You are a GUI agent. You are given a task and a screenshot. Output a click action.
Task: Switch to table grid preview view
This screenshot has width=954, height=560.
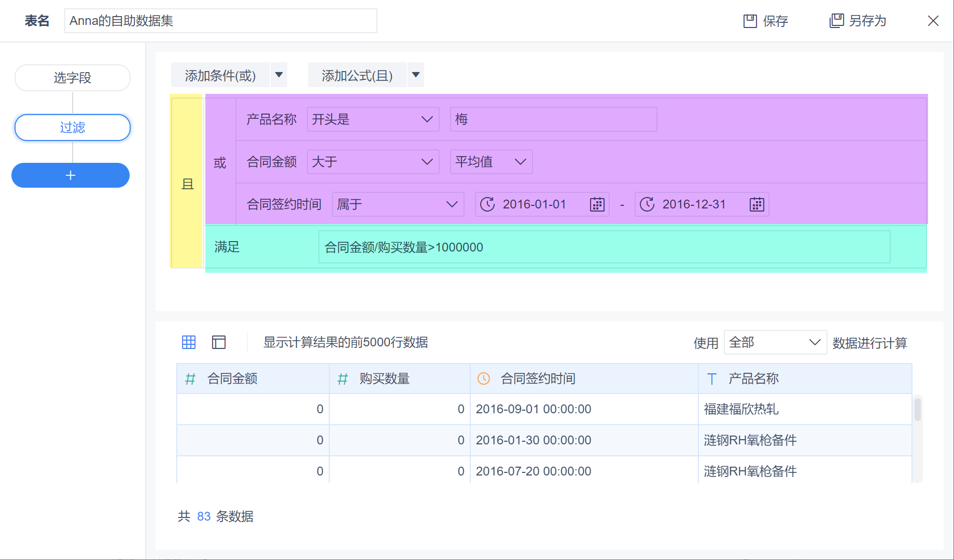189,342
